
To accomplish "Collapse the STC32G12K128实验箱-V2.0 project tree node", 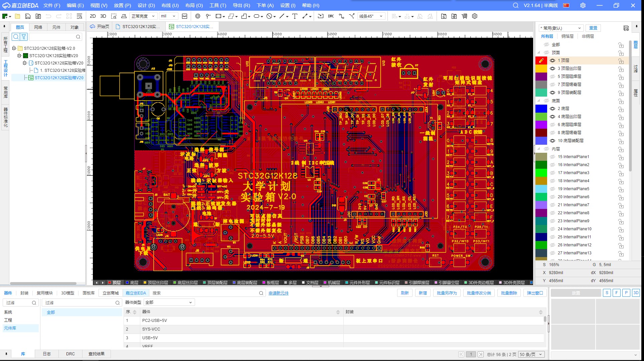I will pos(14,48).
